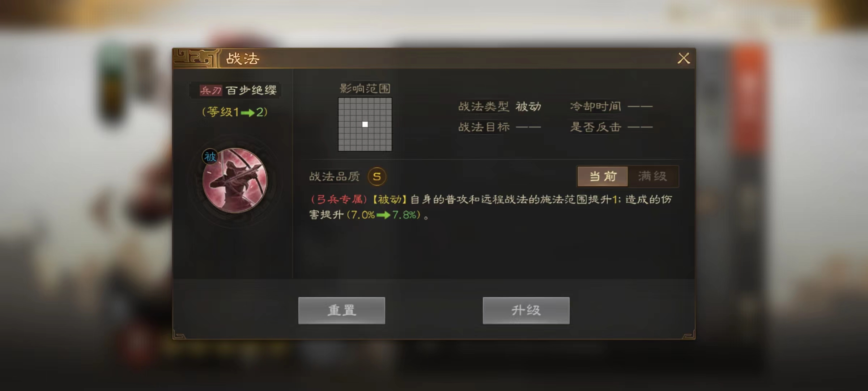Click the ornate corner emblem beside 战法 title

tap(196, 58)
